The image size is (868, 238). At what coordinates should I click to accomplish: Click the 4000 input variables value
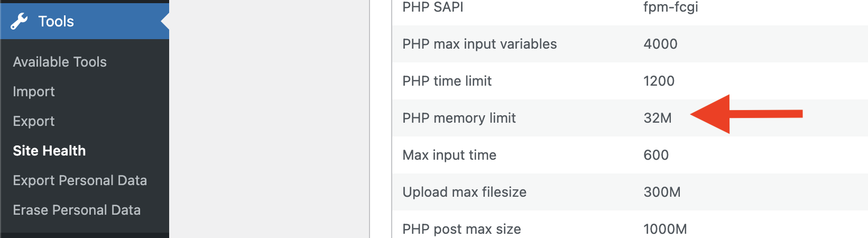pyautogui.click(x=660, y=44)
